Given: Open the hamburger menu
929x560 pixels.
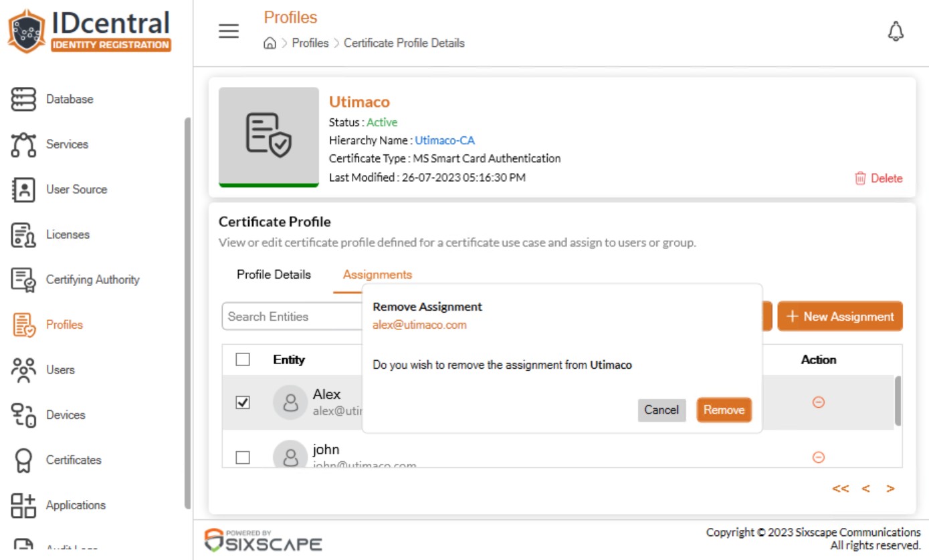Looking at the screenshot, I should click(229, 31).
